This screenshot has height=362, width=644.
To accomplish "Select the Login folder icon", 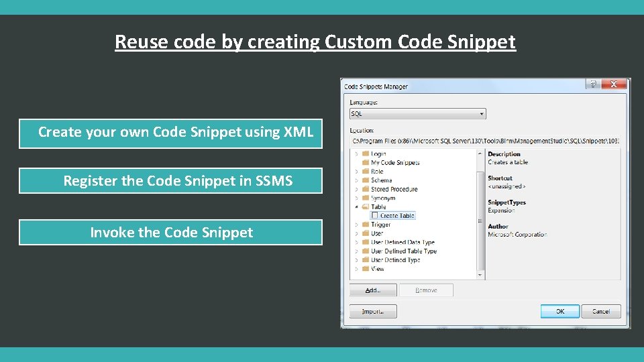I will 365,154.
